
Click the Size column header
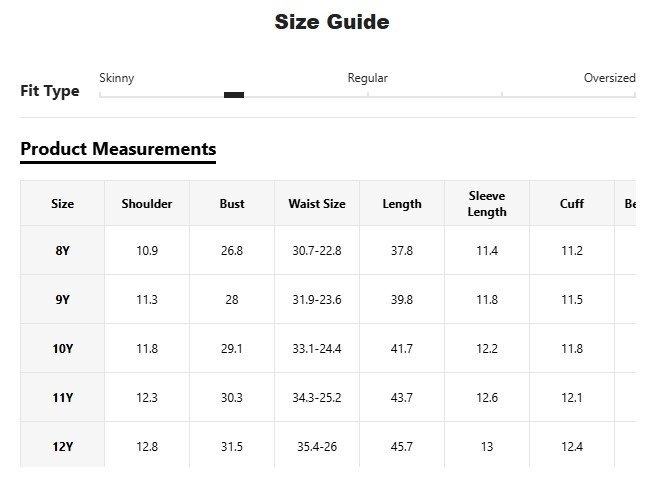coord(63,204)
